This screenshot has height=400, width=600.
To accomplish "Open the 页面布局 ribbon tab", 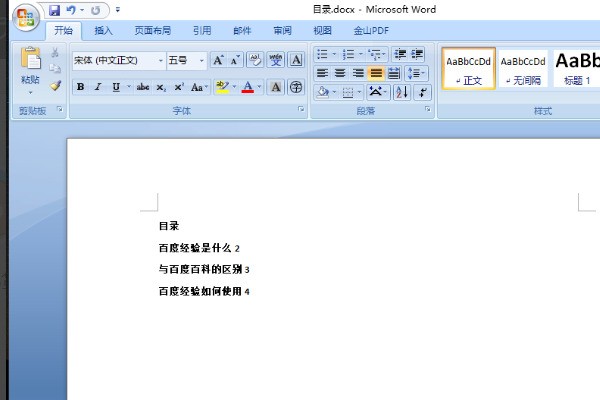I will click(x=152, y=31).
